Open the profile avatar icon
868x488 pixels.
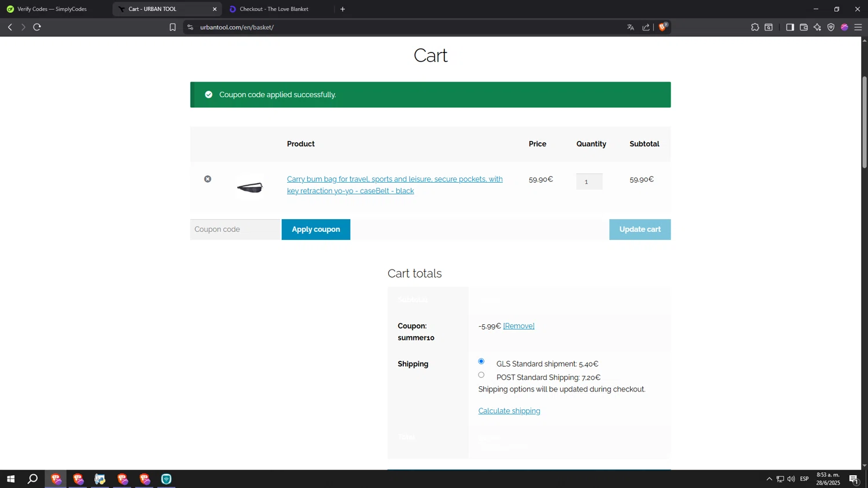pyautogui.click(x=845, y=27)
